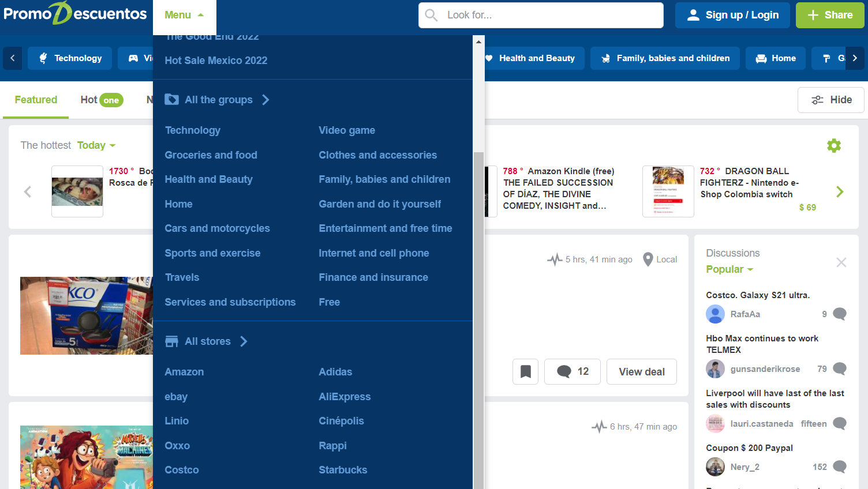The width and height of the screenshot is (868, 489).
Task: Open Garden and do it yourself group
Action: [x=380, y=204]
